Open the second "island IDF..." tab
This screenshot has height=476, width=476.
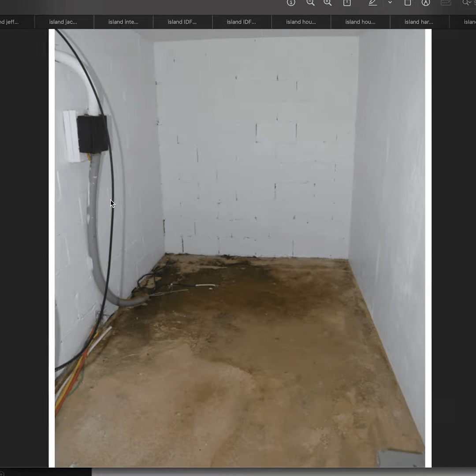pyautogui.click(x=242, y=22)
